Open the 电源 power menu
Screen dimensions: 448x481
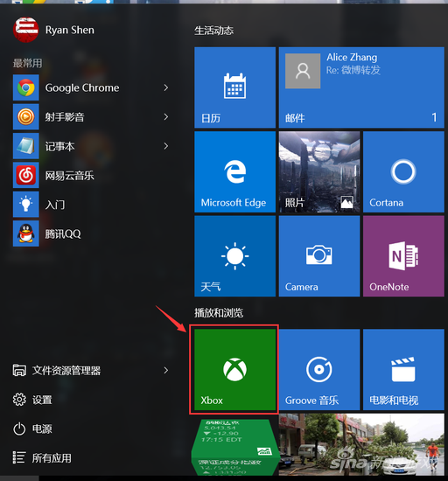click(32, 429)
